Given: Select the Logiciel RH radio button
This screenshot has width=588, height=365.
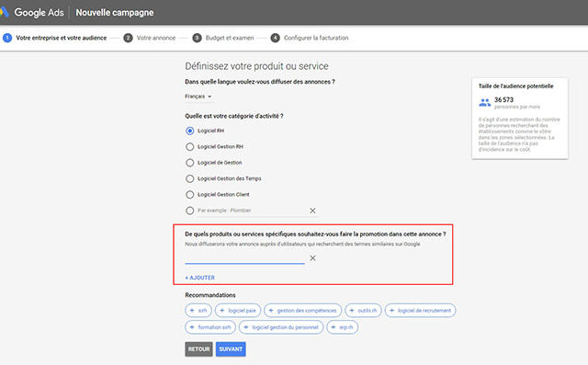Looking at the screenshot, I should 190,131.
